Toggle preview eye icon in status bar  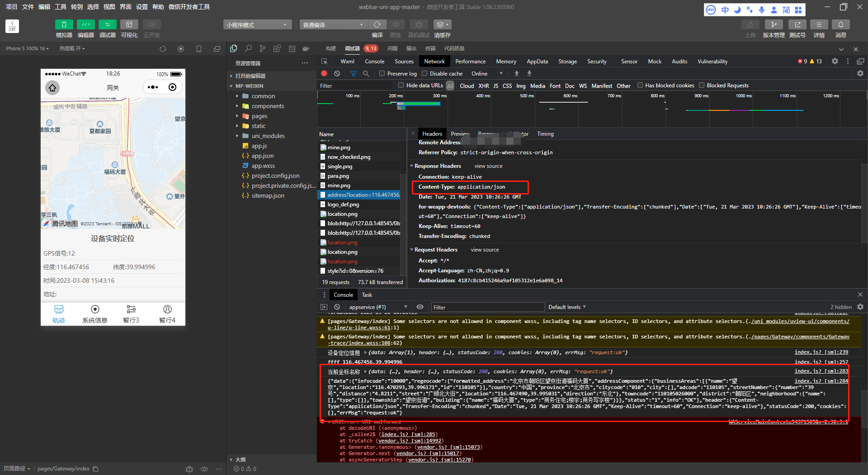pos(204,469)
